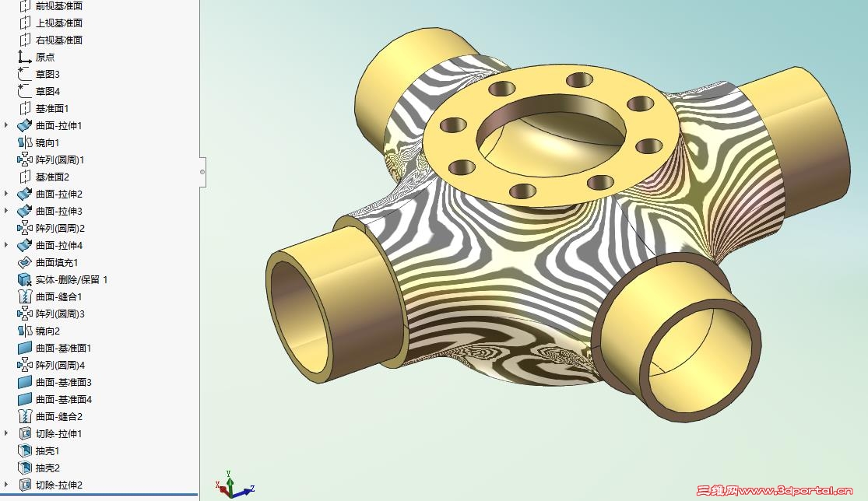Click the 草图4 sketch icon
This screenshot has height=501, width=868.
coord(25,91)
